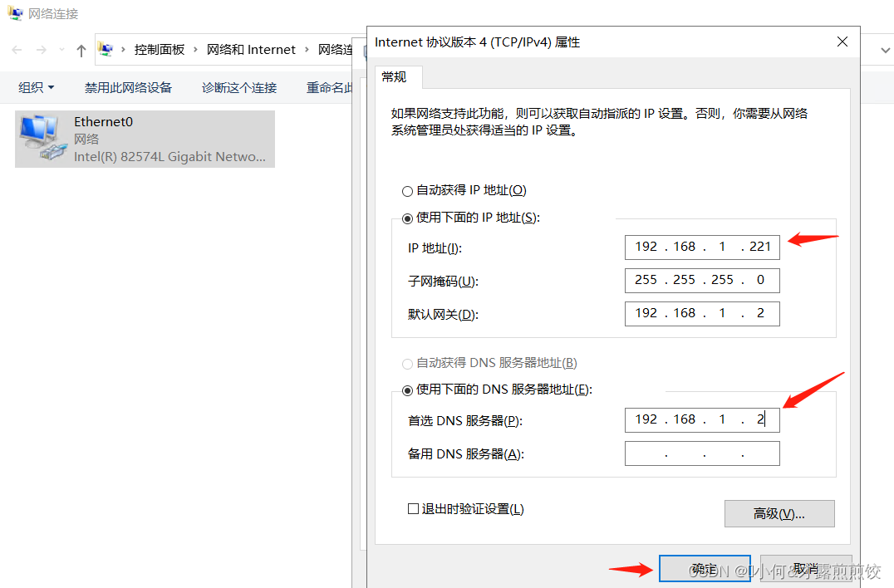Open 高级 advanced settings button

(779, 513)
